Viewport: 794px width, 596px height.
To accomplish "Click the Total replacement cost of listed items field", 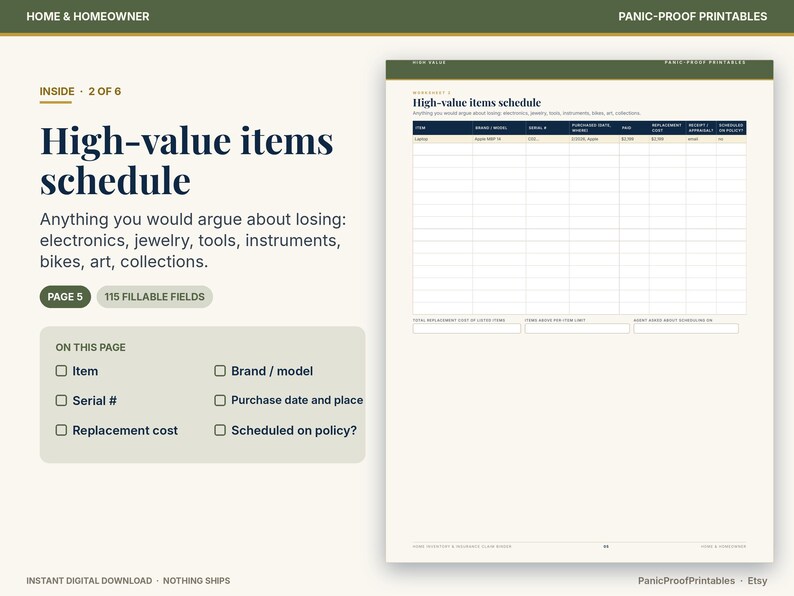I will [x=466, y=329].
